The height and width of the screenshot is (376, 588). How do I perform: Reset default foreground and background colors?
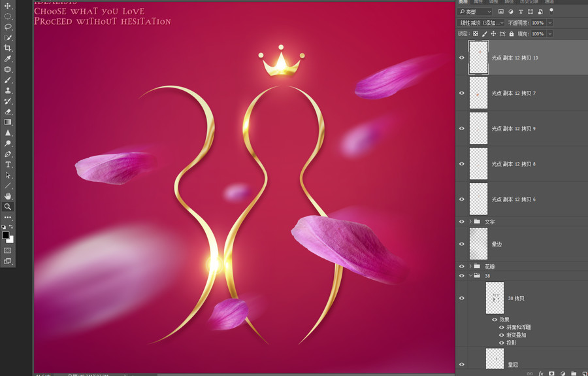tap(4, 227)
